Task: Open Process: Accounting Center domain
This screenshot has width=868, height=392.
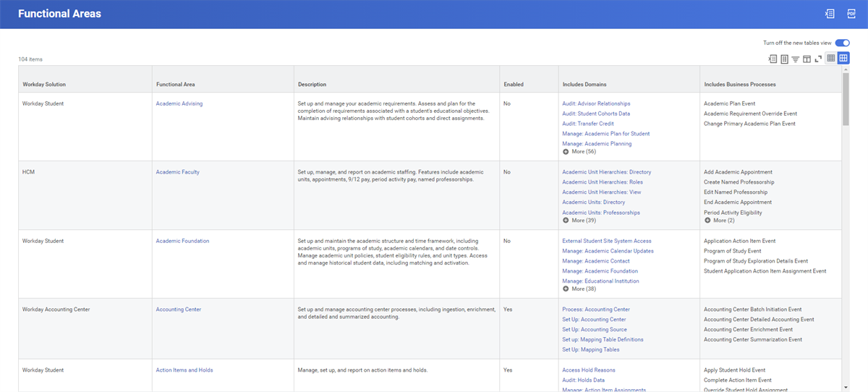Action: pyautogui.click(x=596, y=310)
